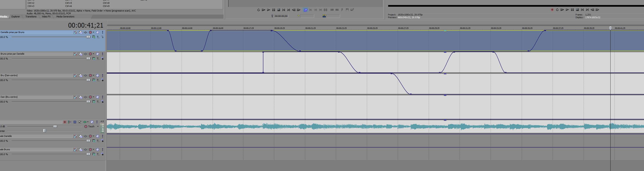644x171 pixels.
Task: Open the Media Generators tab
Action: pyautogui.click(x=65, y=17)
